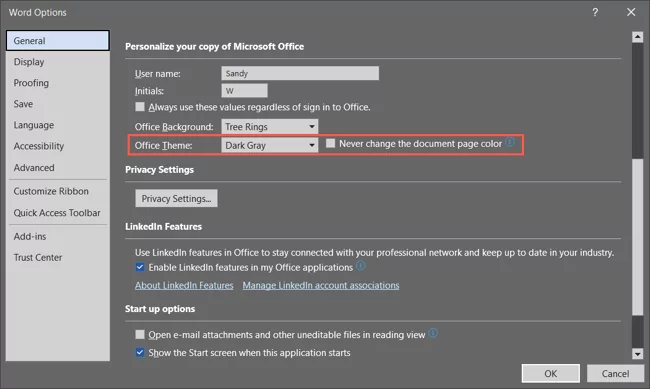The height and width of the screenshot is (389, 650).
Task: Click into the User name field
Action: (x=300, y=73)
